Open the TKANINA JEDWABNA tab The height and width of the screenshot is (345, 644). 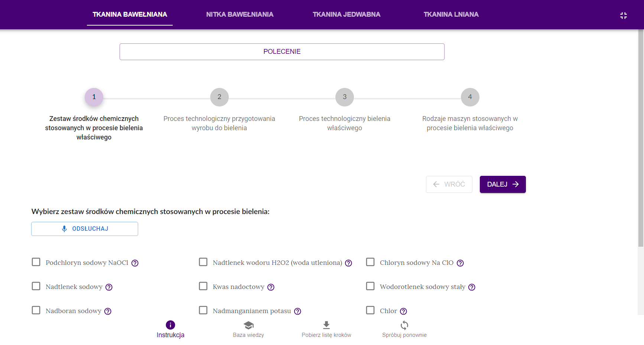tap(346, 14)
